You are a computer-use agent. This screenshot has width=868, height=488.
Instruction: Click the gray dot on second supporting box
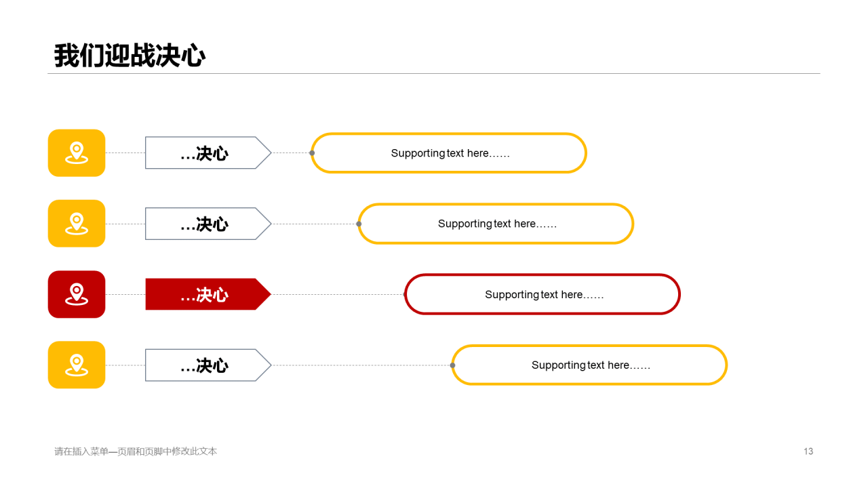[359, 224]
